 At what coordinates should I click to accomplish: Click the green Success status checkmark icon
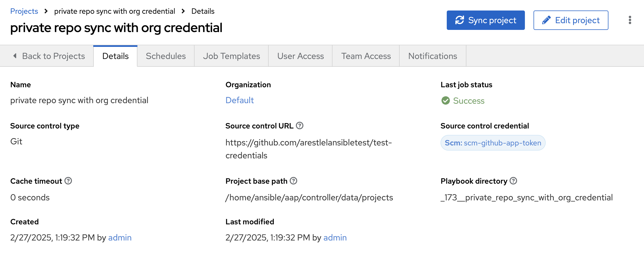click(446, 101)
